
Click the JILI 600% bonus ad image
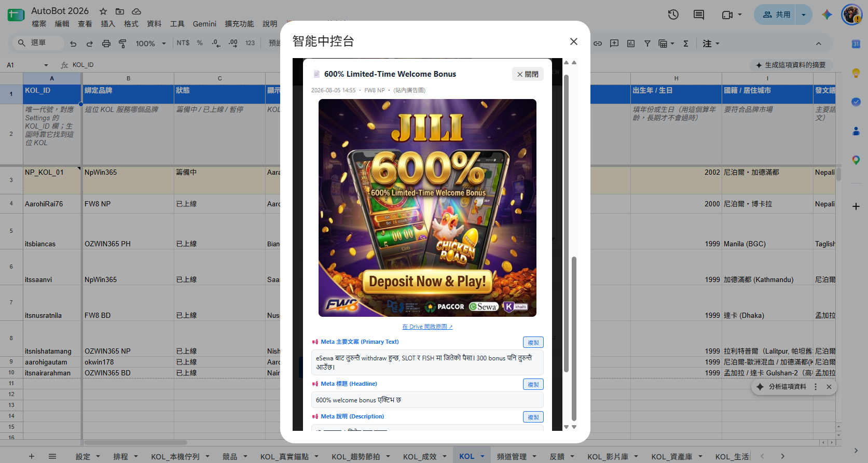coord(428,208)
